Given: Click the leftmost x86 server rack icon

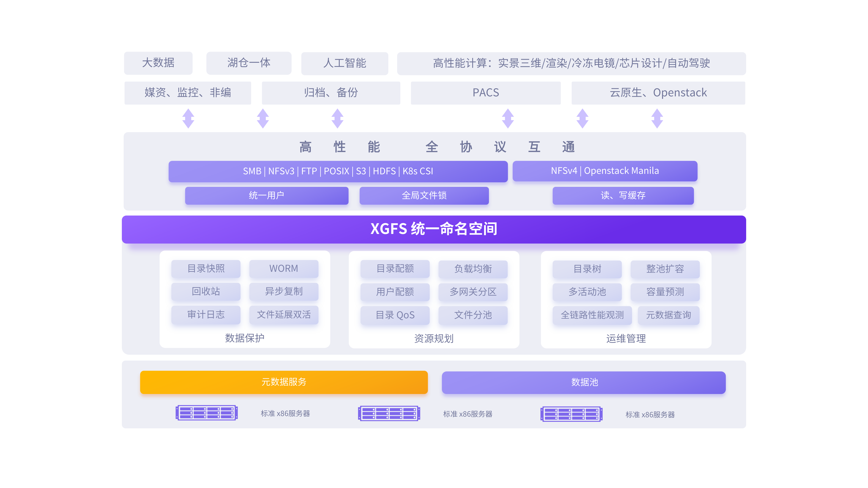Looking at the screenshot, I should pyautogui.click(x=207, y=413).
